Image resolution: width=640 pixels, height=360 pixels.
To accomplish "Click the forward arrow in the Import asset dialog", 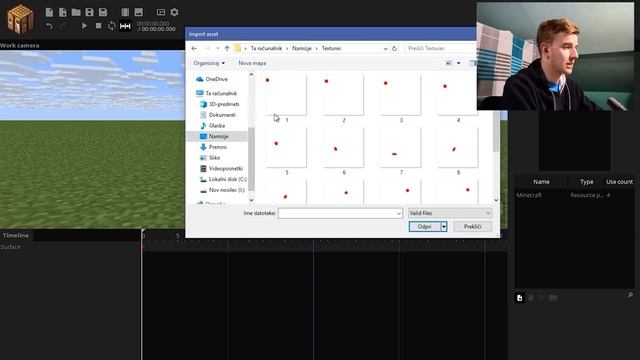I will point(207,48).
